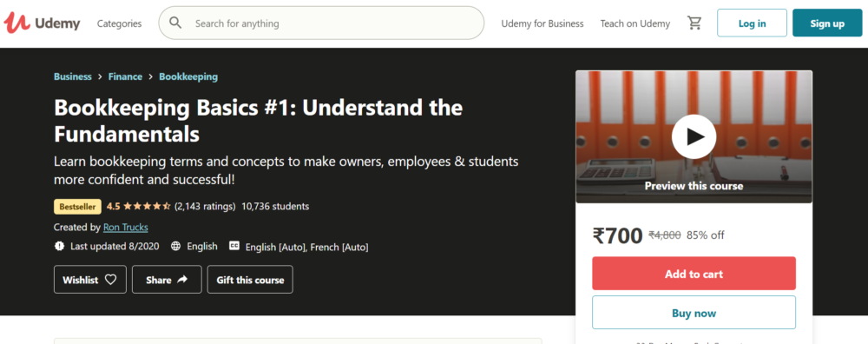Click the closed captions CC icon

coord(234,246)
